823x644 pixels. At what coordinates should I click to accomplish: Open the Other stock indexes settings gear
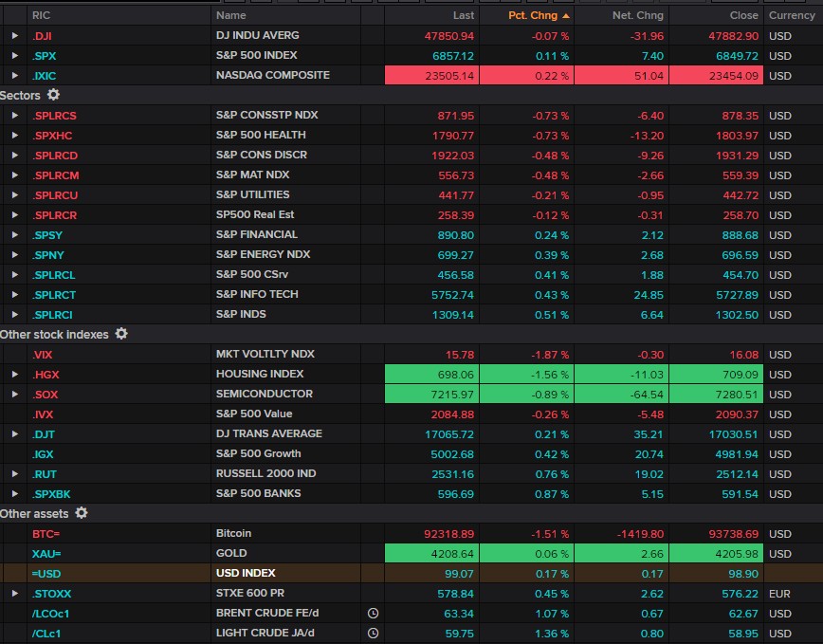[121, 334]
